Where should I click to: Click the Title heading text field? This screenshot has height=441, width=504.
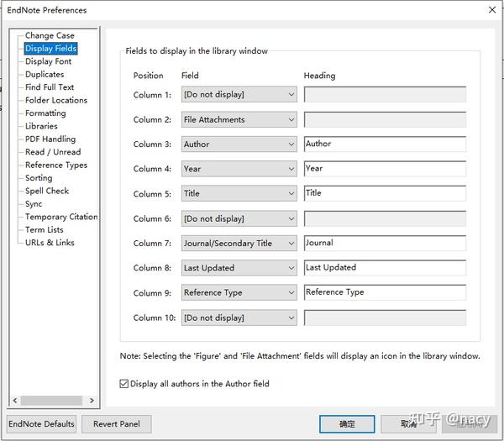(x=385, y=193)
